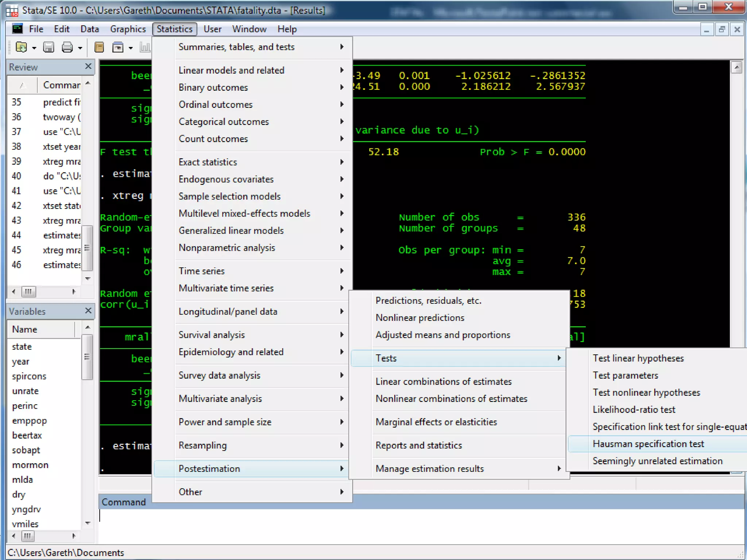Screen dimensions: 747x560
Task: Open the dropdown arrow next to Print icon
Action: tap(80, 48)
